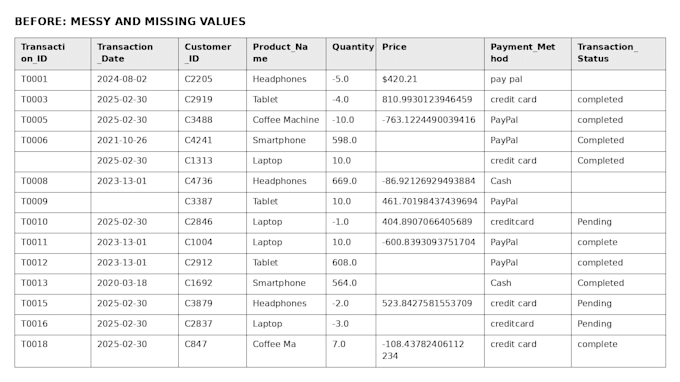Click the empty date cell for T0009
The width and height of the screenshot is (680, 382).
click(134, 202)
